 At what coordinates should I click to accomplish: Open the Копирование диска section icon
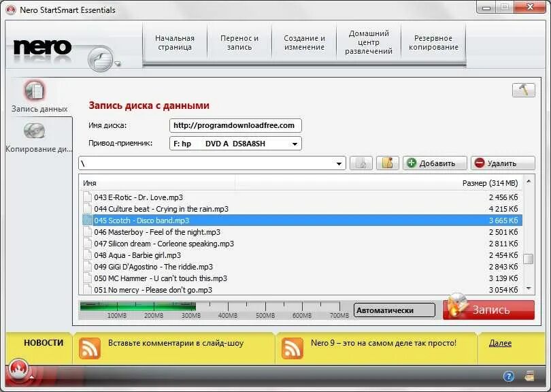tap(35, 131)
